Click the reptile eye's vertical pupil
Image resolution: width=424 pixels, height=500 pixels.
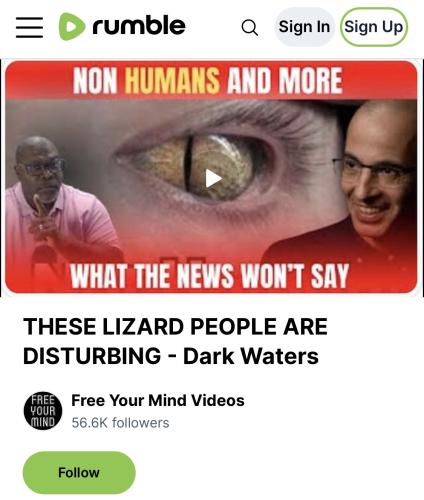[189, 164]
